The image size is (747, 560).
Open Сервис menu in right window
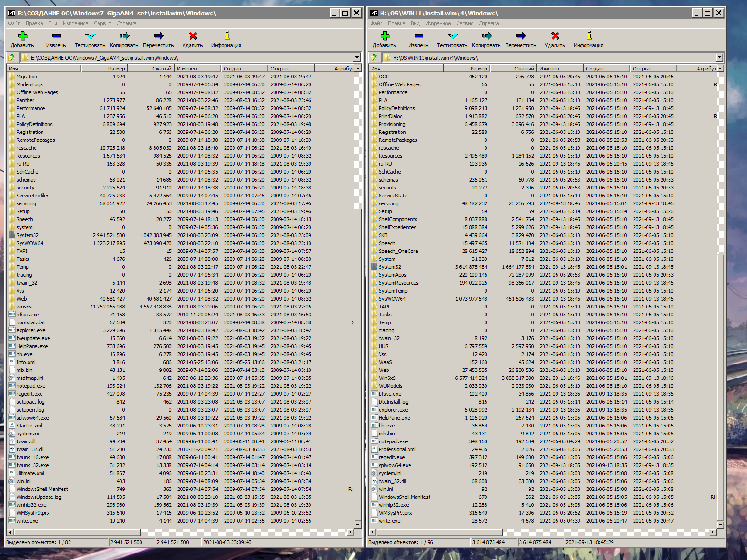coord(465,23)
